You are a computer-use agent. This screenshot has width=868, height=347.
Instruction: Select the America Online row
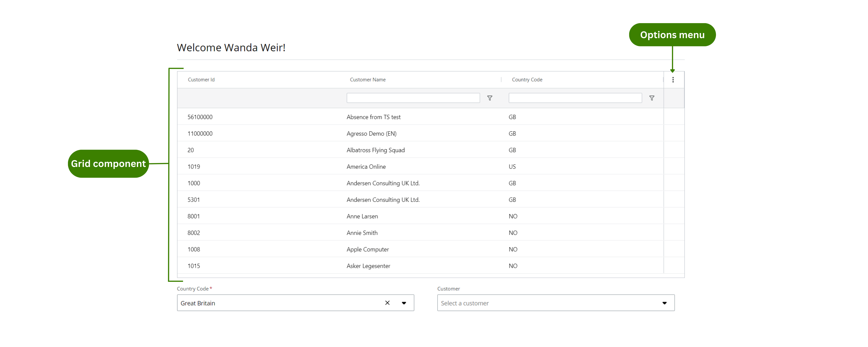366,167
